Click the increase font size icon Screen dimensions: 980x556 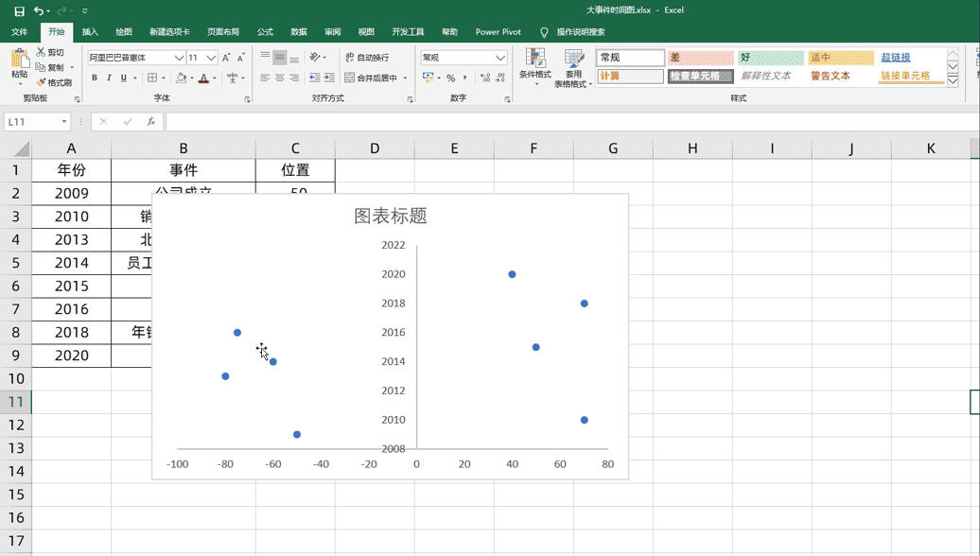point(226,58)
